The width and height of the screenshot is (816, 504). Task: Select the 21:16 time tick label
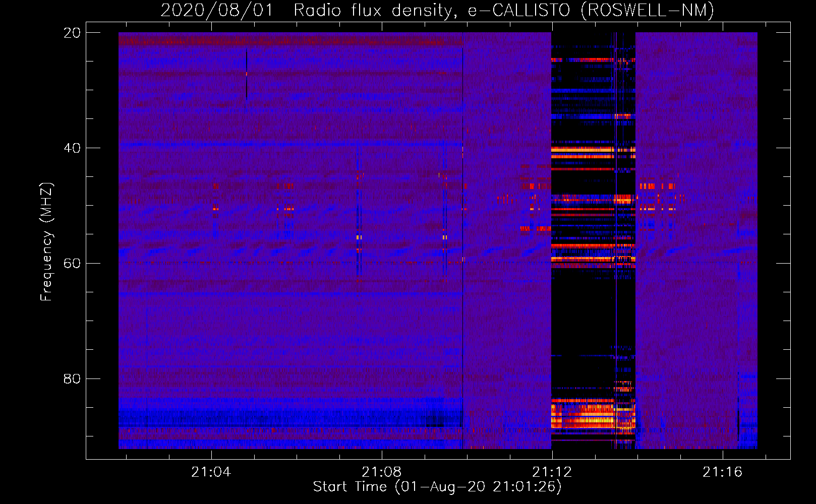tap(723, 472)
